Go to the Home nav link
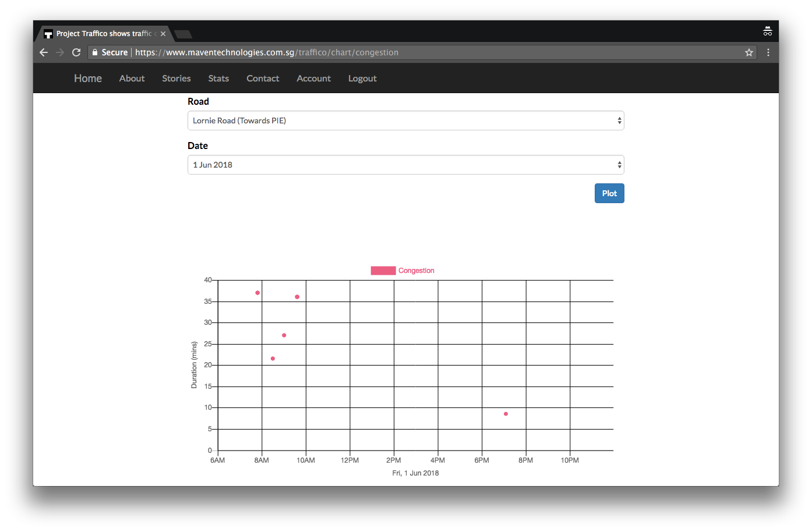Image resolution: width=812 pixels, height=532 pixels. [x=88, y=79]
